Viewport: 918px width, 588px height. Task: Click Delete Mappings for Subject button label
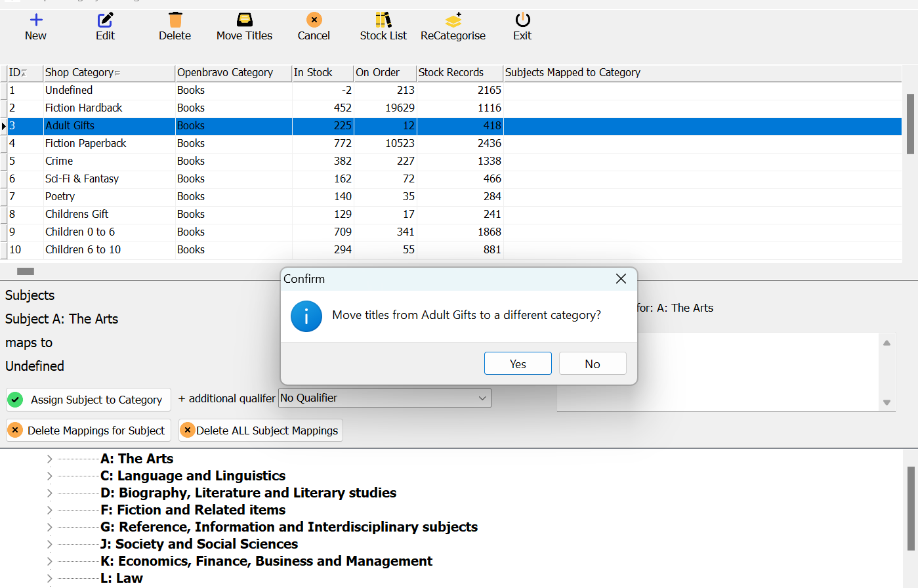point(96,430)
